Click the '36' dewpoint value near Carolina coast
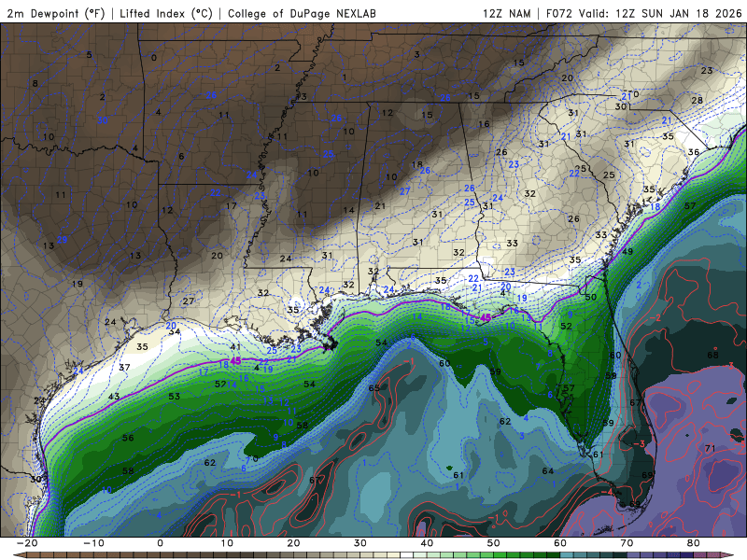 (x=694, y=152)
